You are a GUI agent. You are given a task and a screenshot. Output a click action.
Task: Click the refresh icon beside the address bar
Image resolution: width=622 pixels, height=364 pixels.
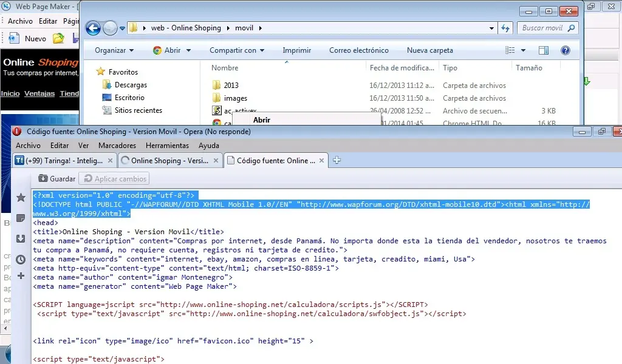coord(505,28)
